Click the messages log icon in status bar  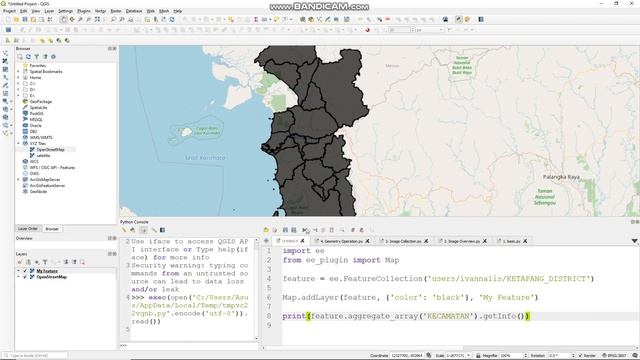635,356
